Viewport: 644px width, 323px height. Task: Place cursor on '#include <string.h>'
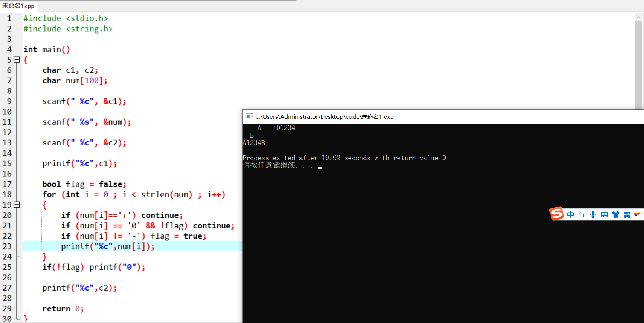pos(68,29)
